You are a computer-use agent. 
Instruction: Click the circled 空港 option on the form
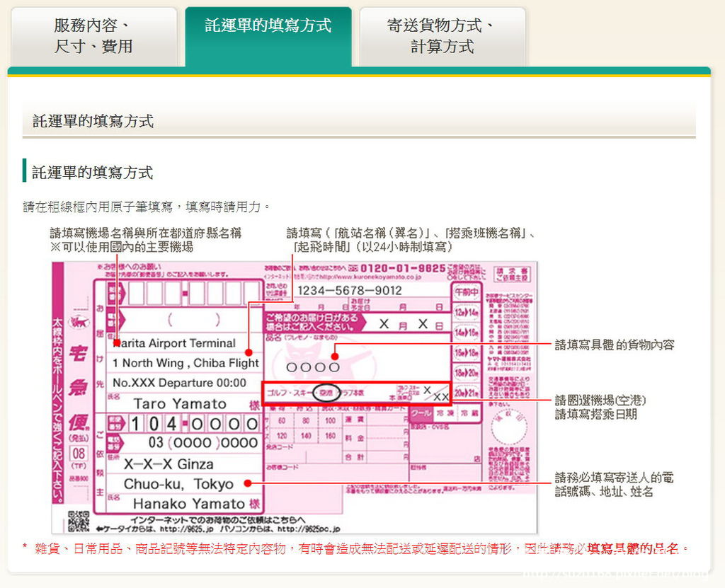point(326,393)
